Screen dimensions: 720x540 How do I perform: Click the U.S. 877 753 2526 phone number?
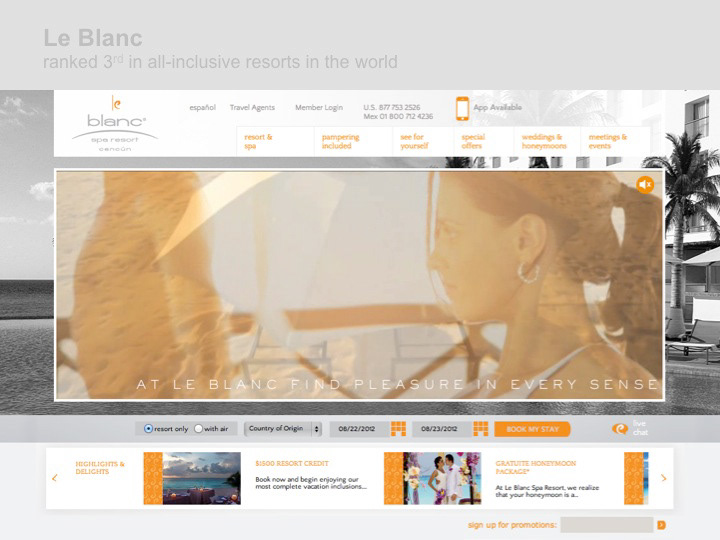(392, 107)
